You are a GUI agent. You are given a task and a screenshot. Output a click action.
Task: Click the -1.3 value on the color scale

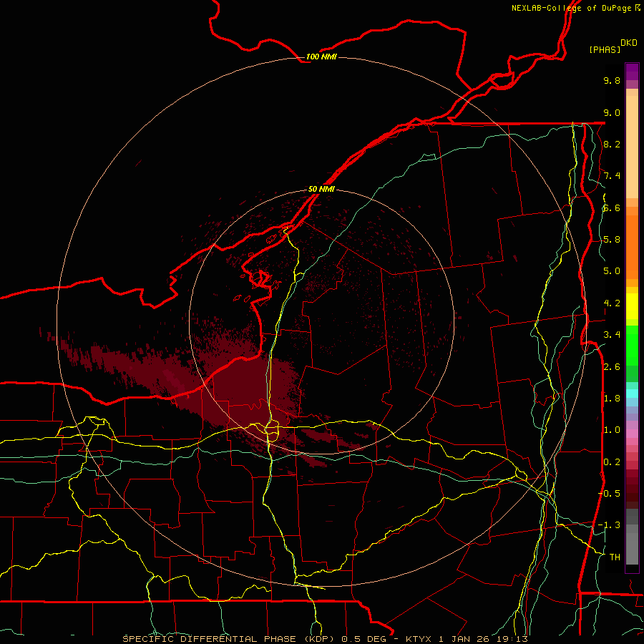609,525
